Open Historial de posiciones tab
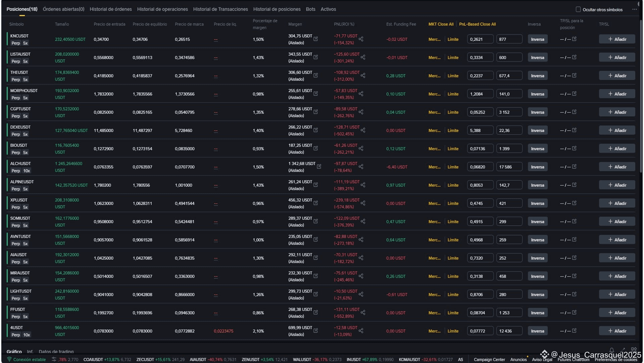The image size is (644, 363). pos(277,9)
